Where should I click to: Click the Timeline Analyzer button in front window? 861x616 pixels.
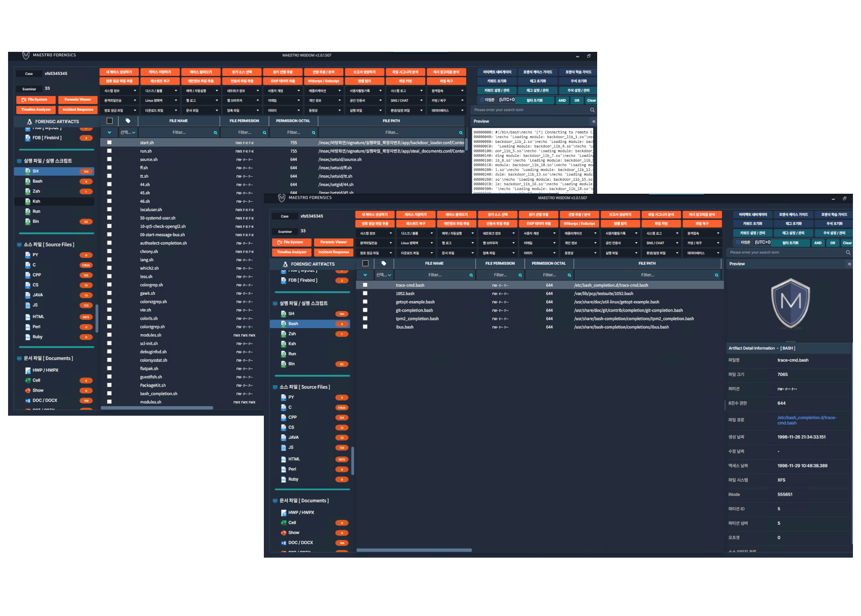(x=292, y=252)
